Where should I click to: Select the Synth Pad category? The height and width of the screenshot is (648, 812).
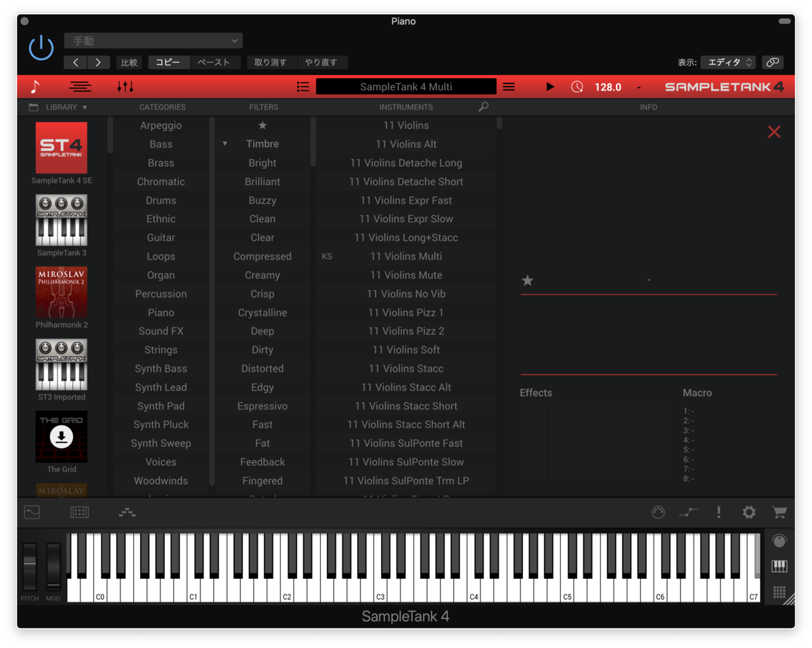(161, 406)
